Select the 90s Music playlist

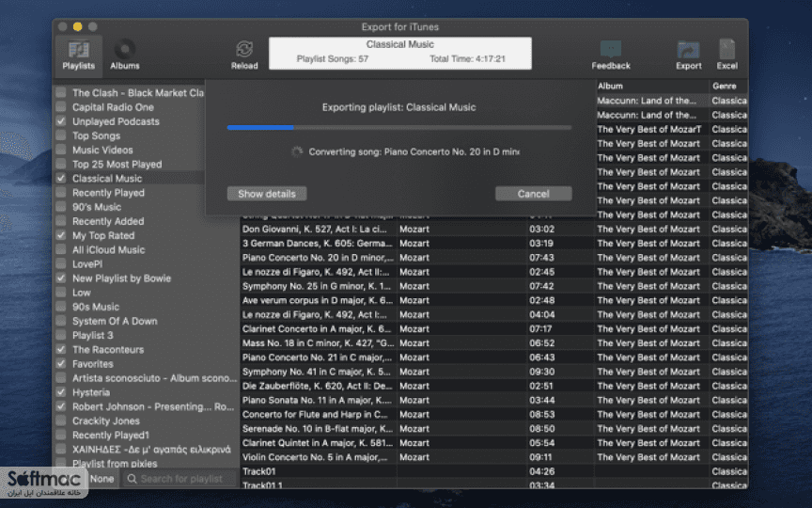[96, 307]
